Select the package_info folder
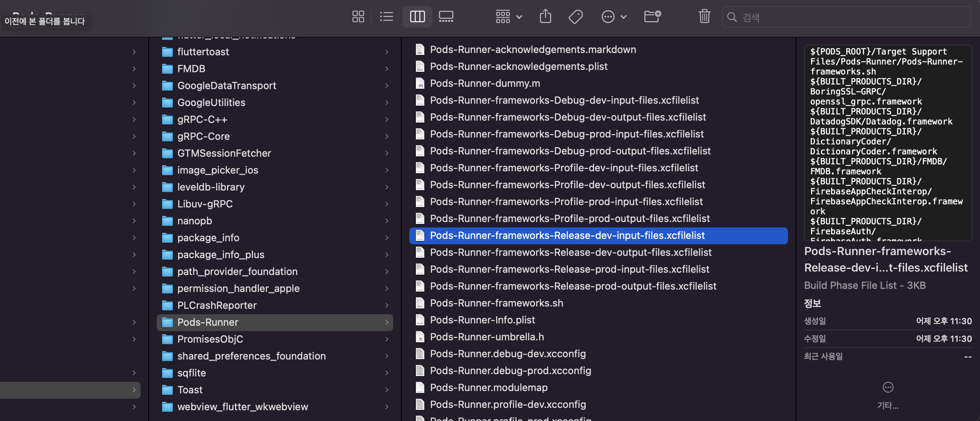This screenshot has height=421, width=980. click(x=275, y=238)
